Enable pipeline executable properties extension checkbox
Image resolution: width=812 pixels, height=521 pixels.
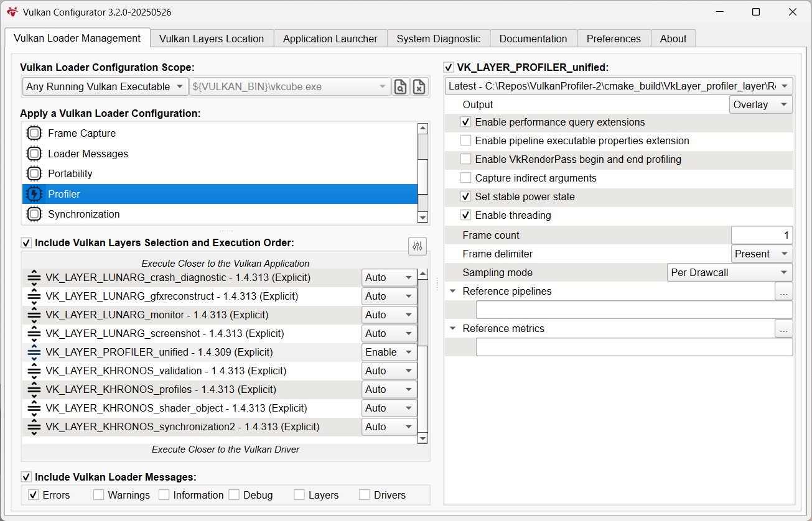[x=465, y=141]
